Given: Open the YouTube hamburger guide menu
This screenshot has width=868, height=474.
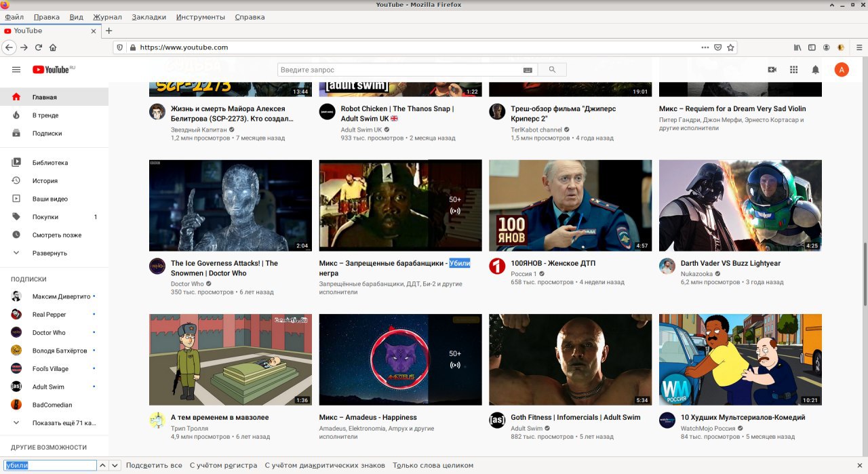Looking at the screenshot, I should (16, 69).
